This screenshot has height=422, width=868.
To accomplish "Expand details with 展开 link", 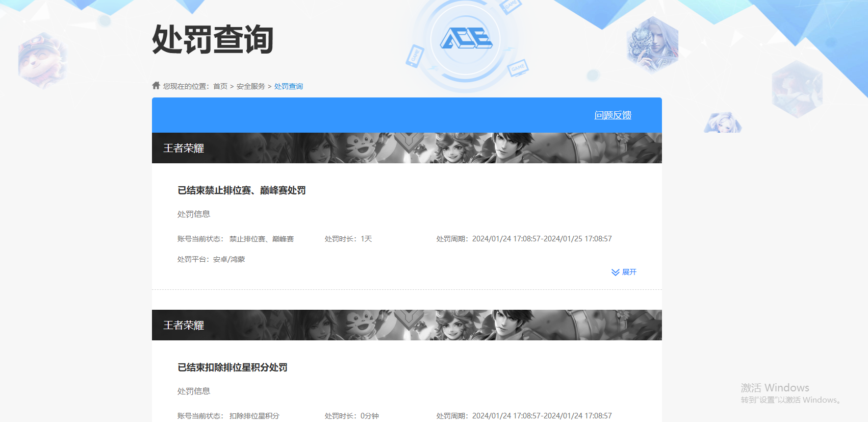I will point(629,272).
